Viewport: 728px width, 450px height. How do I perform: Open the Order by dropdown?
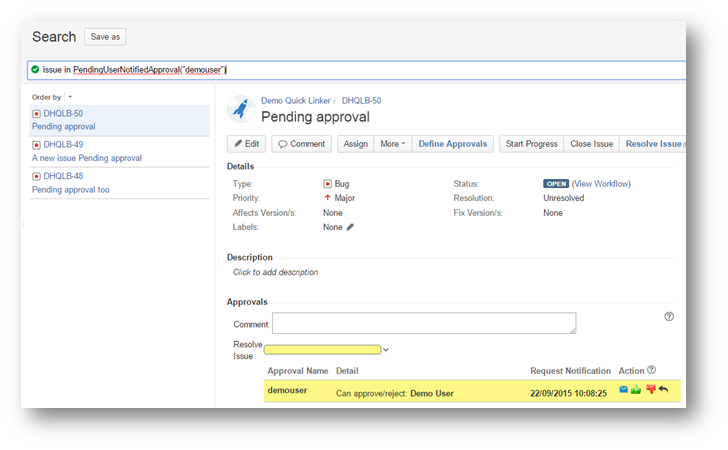70,97
